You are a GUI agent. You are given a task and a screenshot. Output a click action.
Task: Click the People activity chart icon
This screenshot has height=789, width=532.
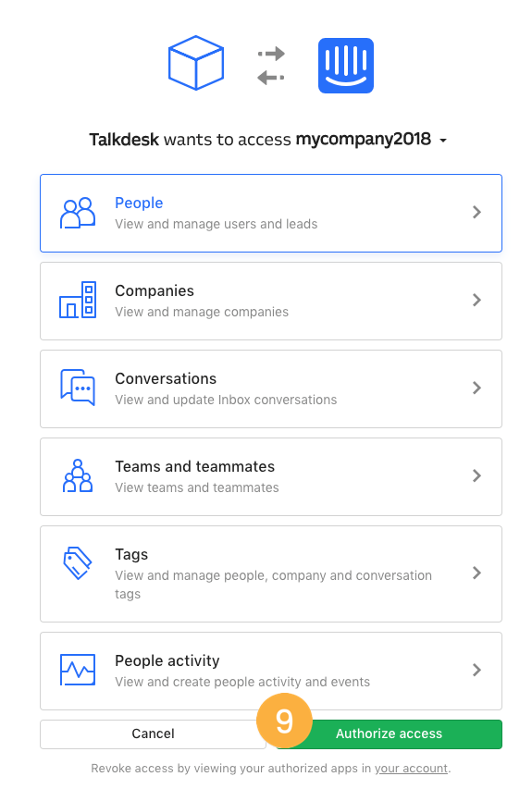[x=78, y=670]
